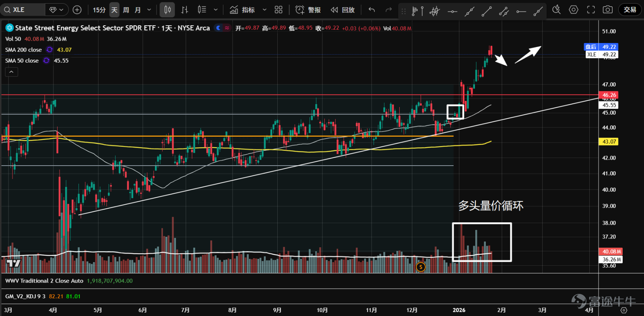Open chart settings hexagon icon
644x316 pixels.
click(x=574, y=10)
